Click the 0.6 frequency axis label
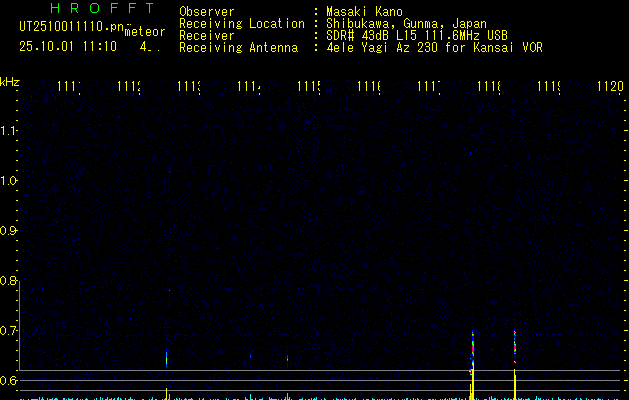The width and height of the screenshot is (629, 400). click(8, 380)
